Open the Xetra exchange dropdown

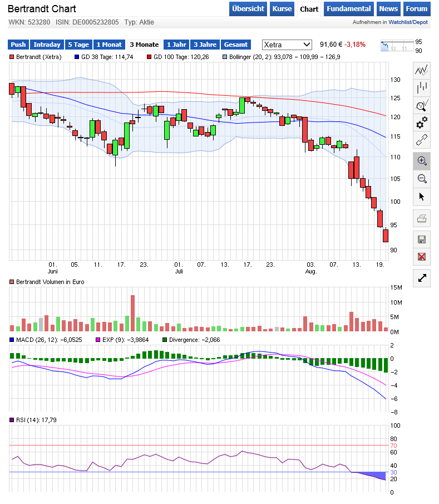point(287,45)
